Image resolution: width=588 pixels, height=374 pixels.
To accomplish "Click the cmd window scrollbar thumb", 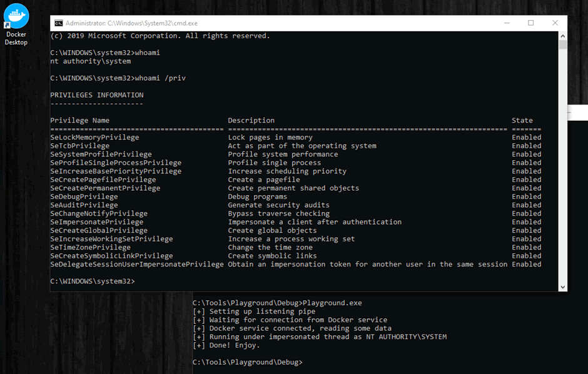I will click(x=563, y=45).
